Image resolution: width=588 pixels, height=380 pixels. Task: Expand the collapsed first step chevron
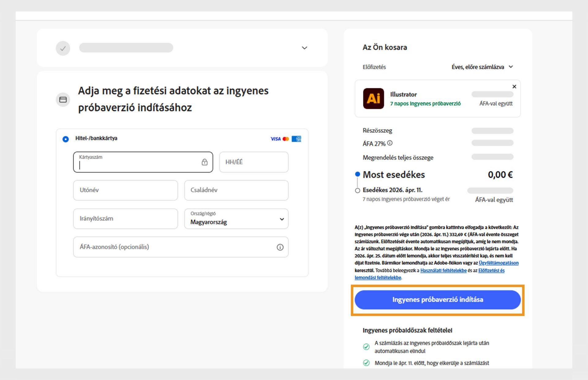pos(304,48)
